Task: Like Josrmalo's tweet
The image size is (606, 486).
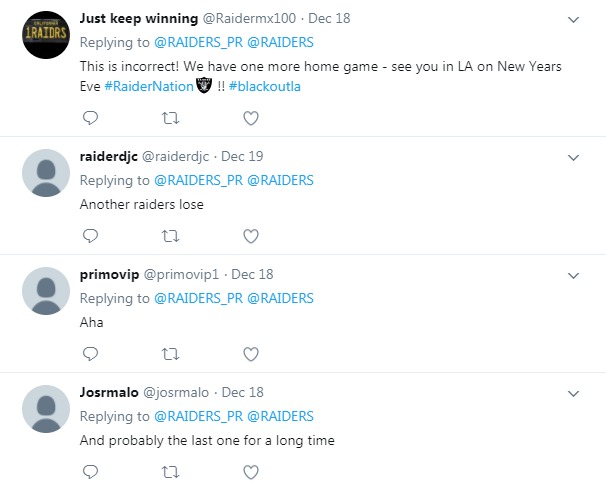Action: (x=251, y=470)
